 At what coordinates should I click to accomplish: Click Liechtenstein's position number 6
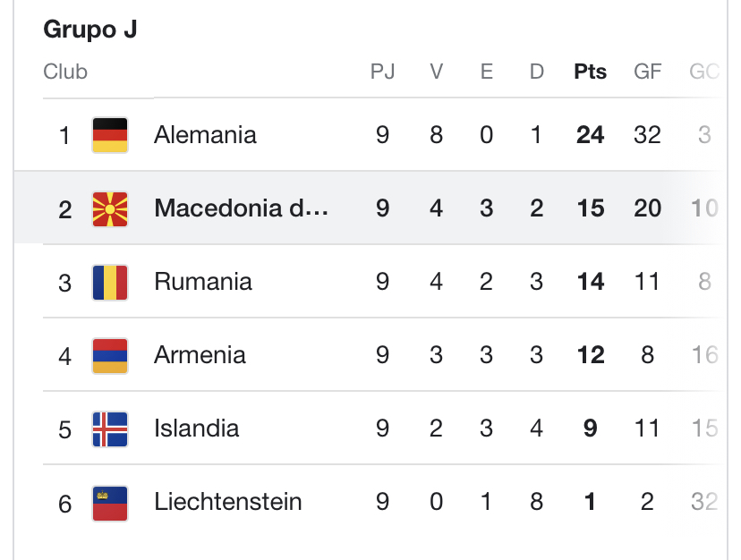64,503
